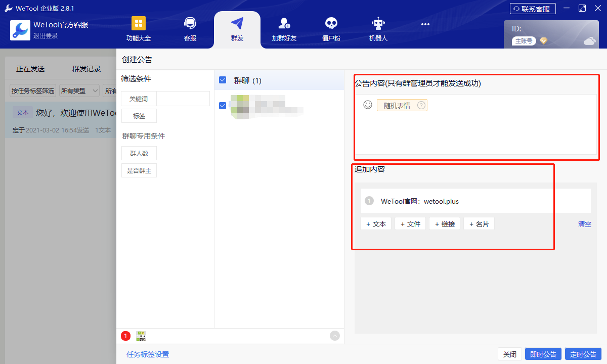This screenshot has height=364, width=607.
Task: Click the collapse arrow circle icon
Action: coord(335,335)
